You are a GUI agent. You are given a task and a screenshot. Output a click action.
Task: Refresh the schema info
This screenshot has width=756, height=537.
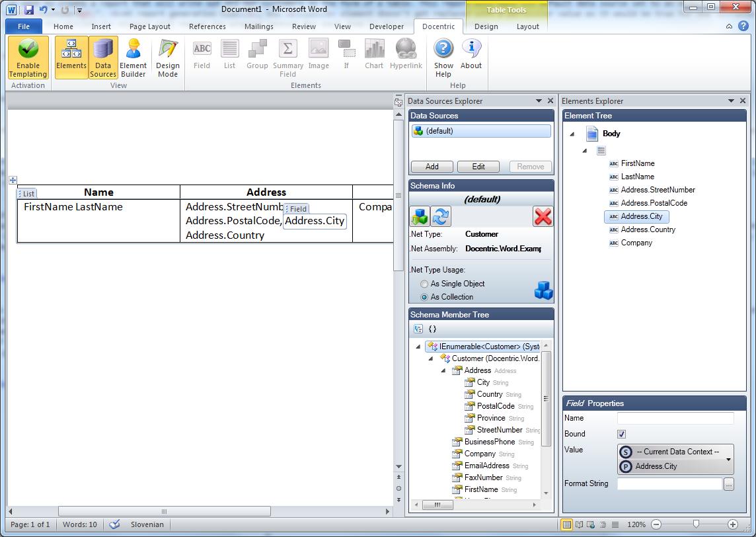[441, 216]
